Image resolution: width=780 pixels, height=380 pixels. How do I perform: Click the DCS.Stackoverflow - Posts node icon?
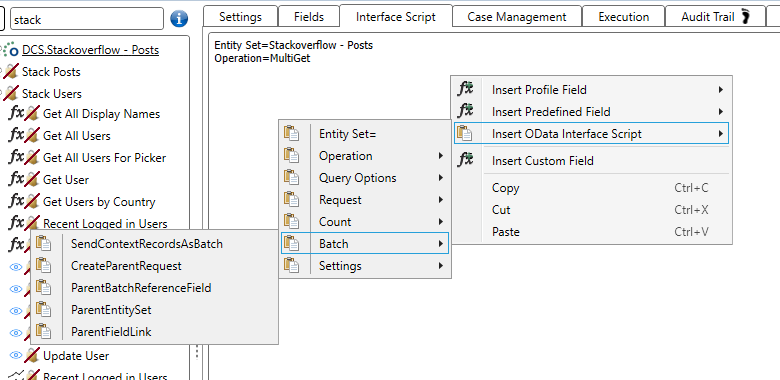point(10,50)
